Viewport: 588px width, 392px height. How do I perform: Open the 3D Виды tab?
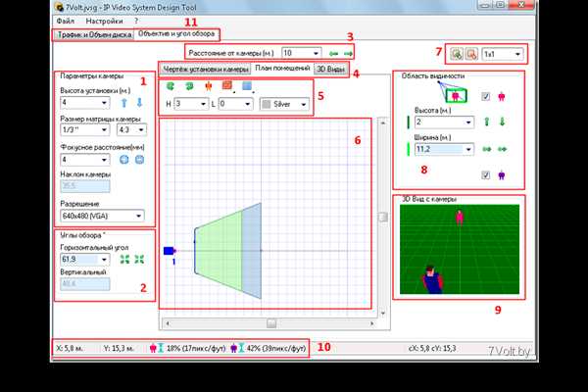pyautogui.click(x=330, y=69)
